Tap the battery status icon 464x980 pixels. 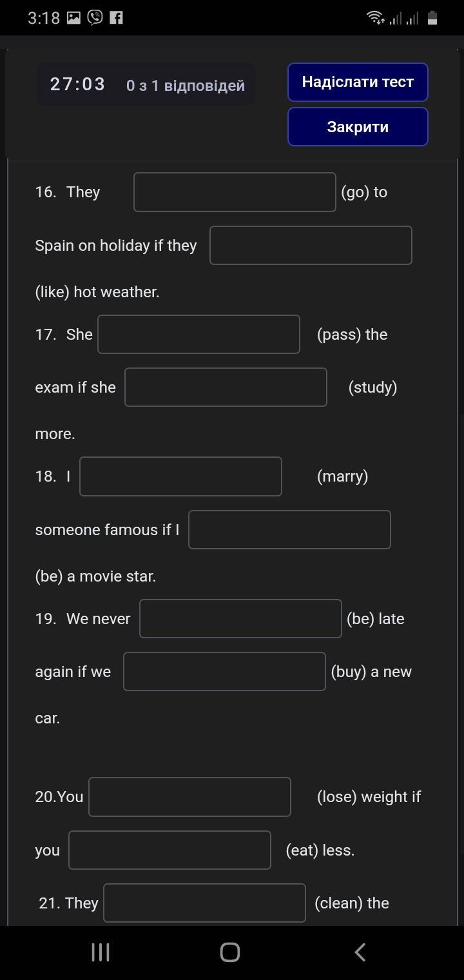pos(432,17)
